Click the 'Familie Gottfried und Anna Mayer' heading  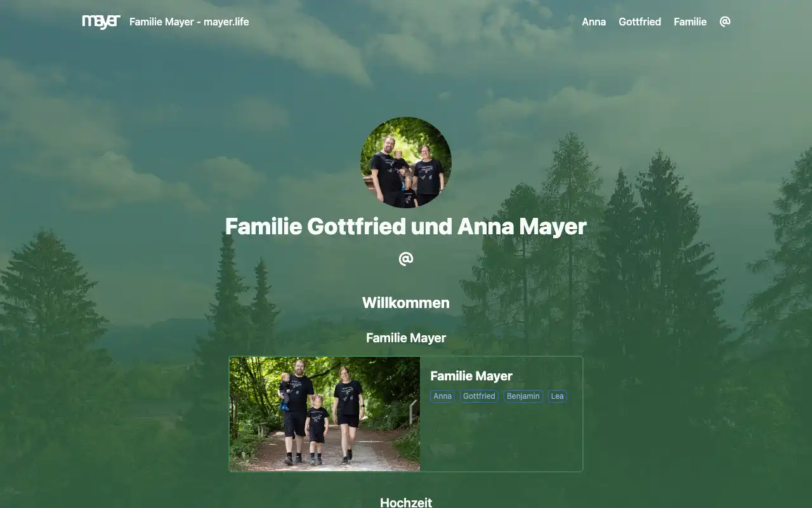pos(406,226)
